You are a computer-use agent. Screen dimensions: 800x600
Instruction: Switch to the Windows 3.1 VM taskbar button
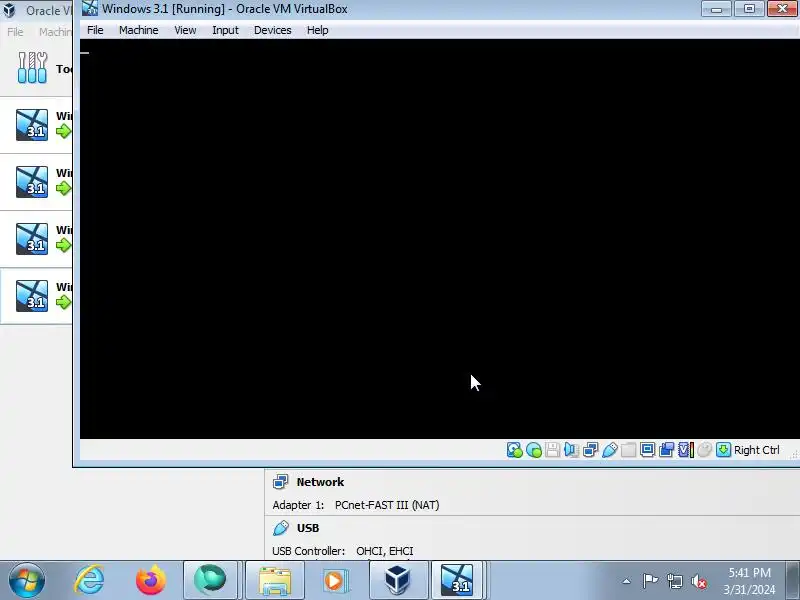(x=457, y=580)
